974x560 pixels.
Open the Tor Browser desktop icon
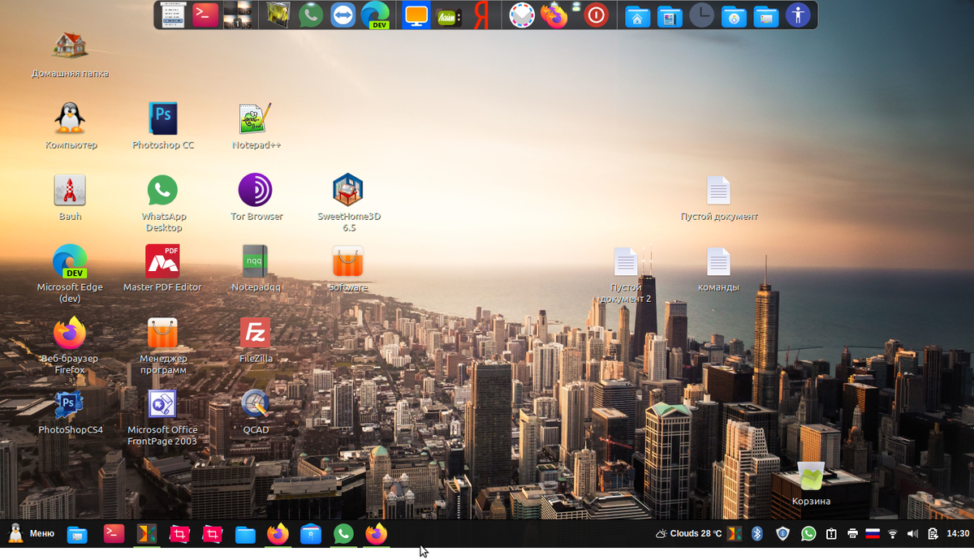point(256,190)
